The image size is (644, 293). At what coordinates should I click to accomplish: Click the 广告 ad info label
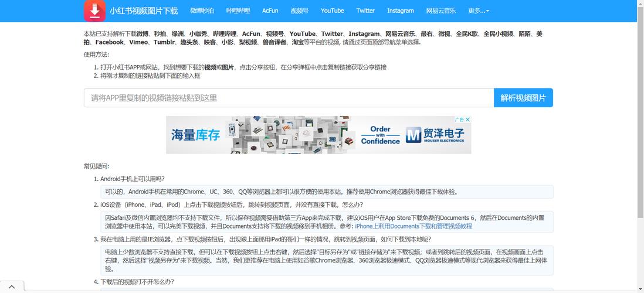[459, 120]
